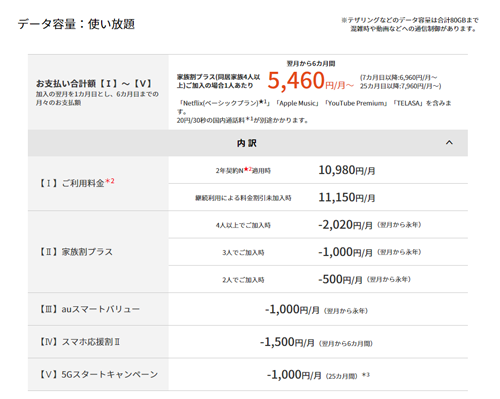This screenshot has height=399, width=500.
Task: Click the ※テザリング data capacity footnote
Action: click(x=410, y=25)
